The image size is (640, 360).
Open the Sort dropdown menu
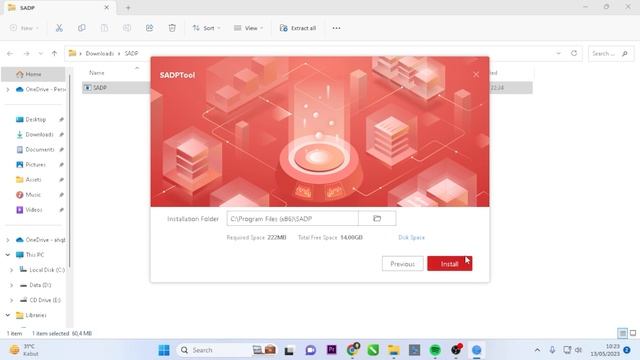point(206,28)
